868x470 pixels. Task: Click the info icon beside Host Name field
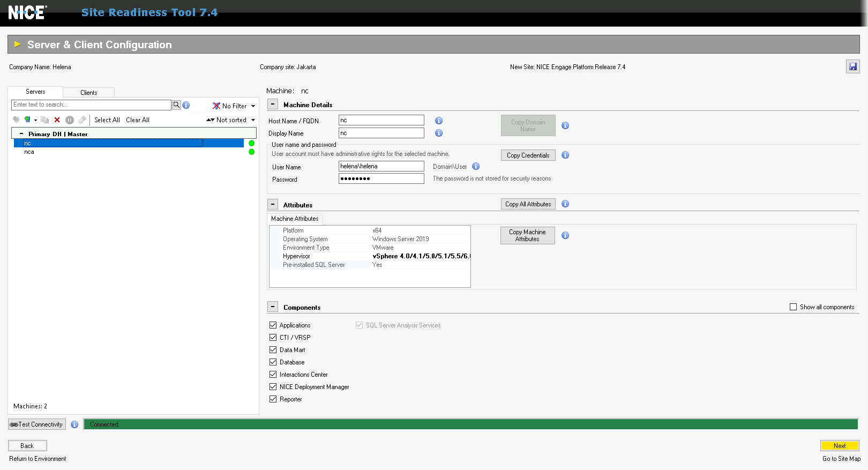click(x=439, y=121)
